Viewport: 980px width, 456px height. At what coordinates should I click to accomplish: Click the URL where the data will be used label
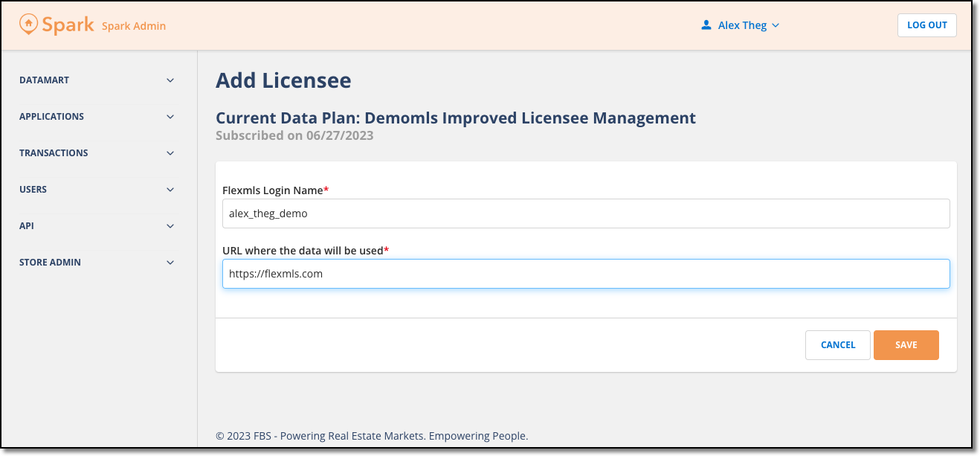pyautogui.click(x=306, y=251)
